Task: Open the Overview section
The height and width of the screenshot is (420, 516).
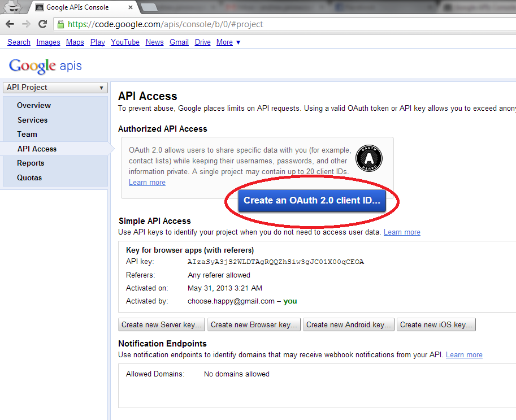Action: click(x=34, y=105)
